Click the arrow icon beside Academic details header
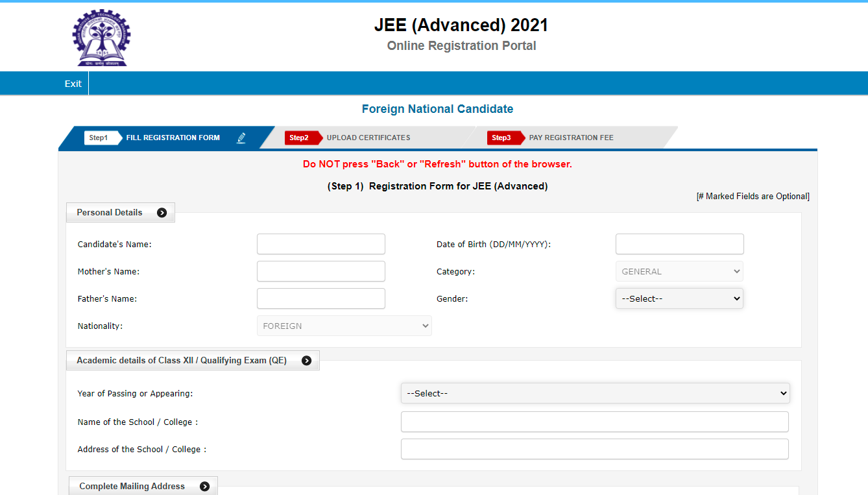868x495 pixels. (306, 360)
